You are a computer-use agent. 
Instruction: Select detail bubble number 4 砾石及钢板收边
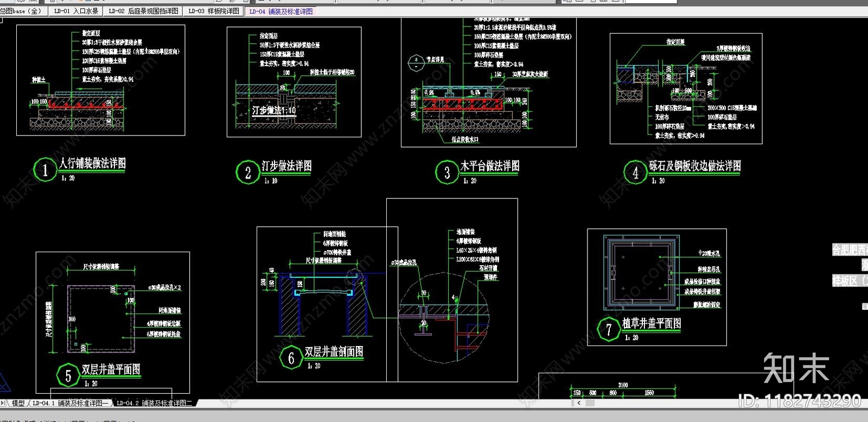[x=635, y=172]
